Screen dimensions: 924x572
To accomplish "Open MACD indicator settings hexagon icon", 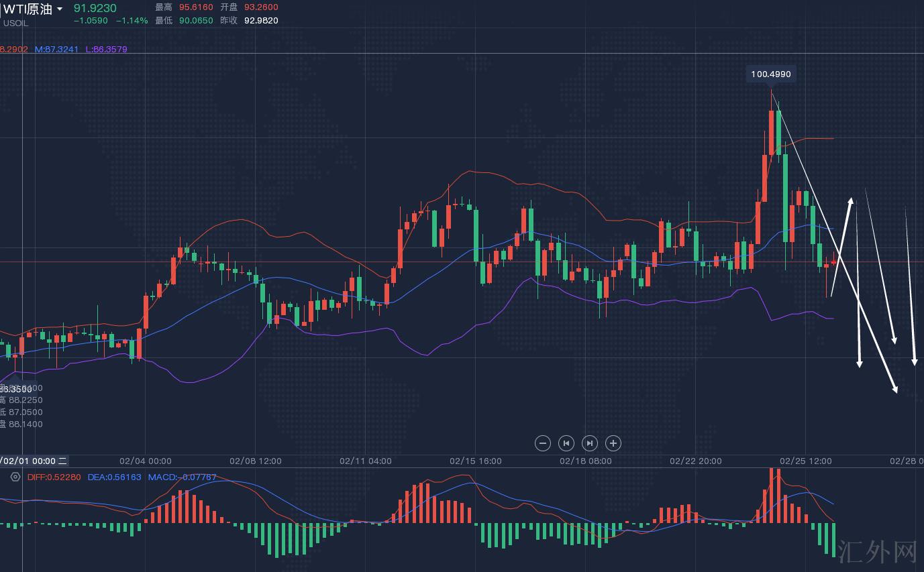I will pos(15,477).
